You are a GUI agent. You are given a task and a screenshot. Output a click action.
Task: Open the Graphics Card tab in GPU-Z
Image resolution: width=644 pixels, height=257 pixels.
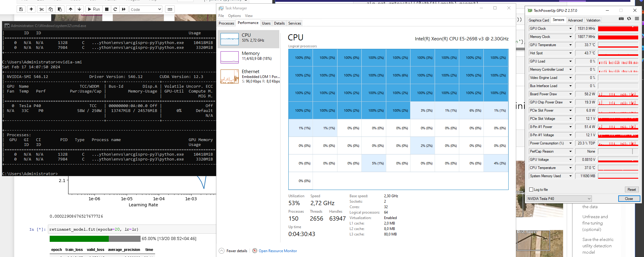pyautogui.click(x=539, y=20)
